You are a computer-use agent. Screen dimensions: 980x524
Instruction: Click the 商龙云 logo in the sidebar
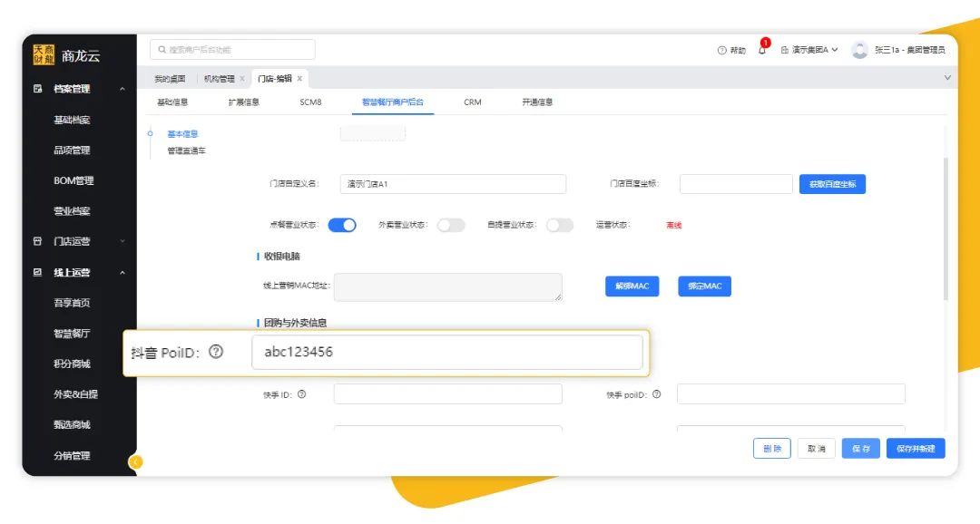click(x=67, y=55)
